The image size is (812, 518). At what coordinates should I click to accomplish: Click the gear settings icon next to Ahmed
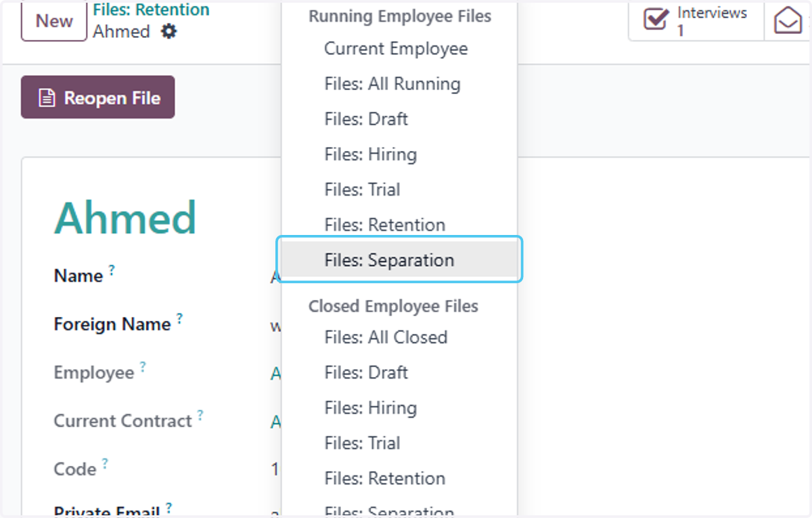[168, 31]
